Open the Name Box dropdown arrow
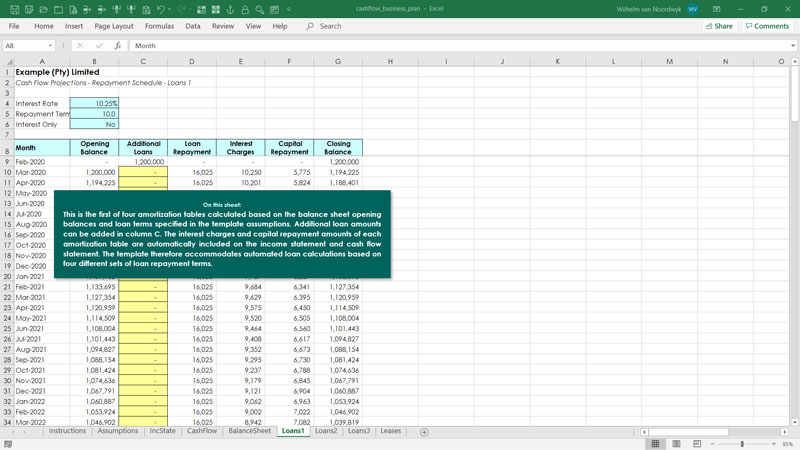 [x=50, y=45]
